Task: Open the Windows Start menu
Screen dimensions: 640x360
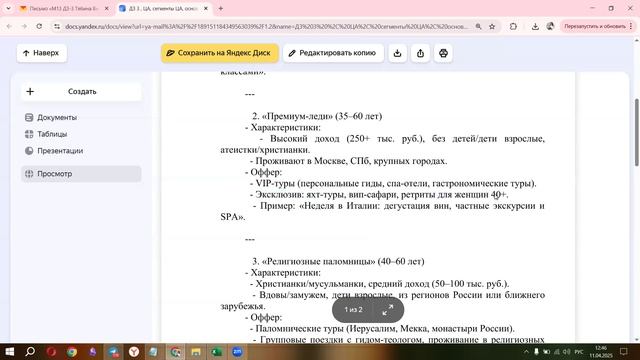Action: click(x=9, y=351)
